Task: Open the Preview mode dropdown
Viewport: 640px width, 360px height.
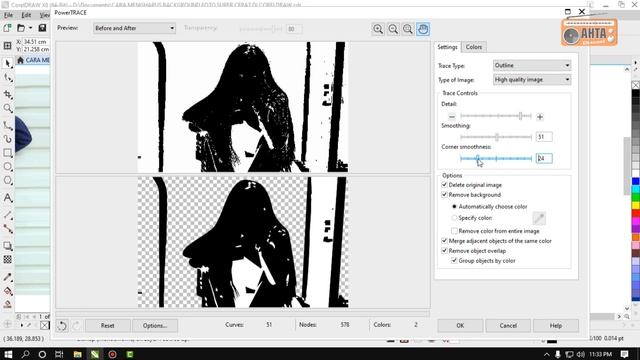Action: [134, 28]
